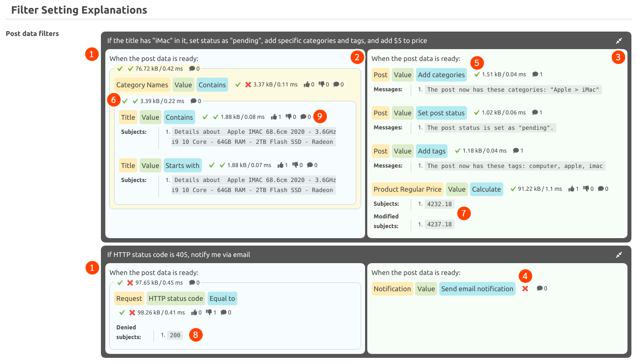
Task: Click the Post data filters label
Action: (32, 34)
